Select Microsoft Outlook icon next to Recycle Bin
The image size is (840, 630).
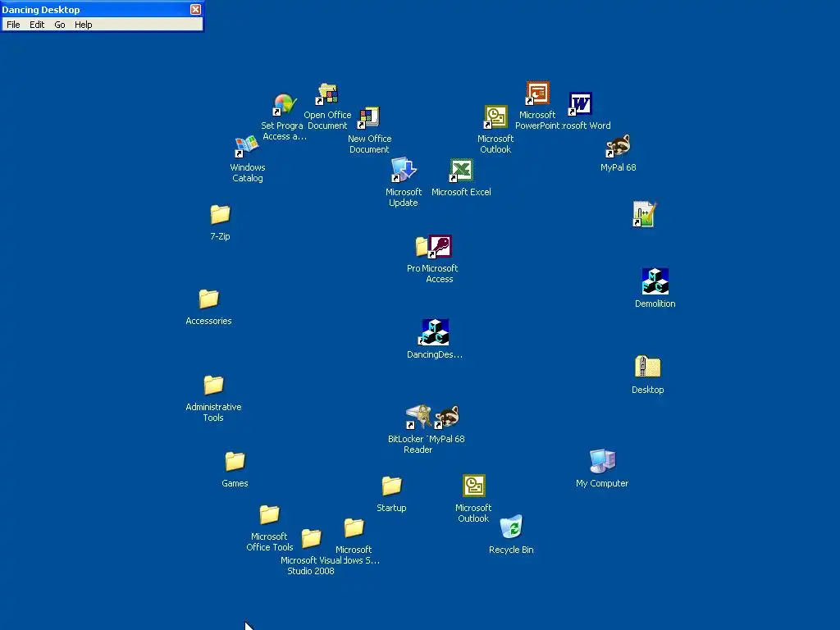[x=474, y=486]
